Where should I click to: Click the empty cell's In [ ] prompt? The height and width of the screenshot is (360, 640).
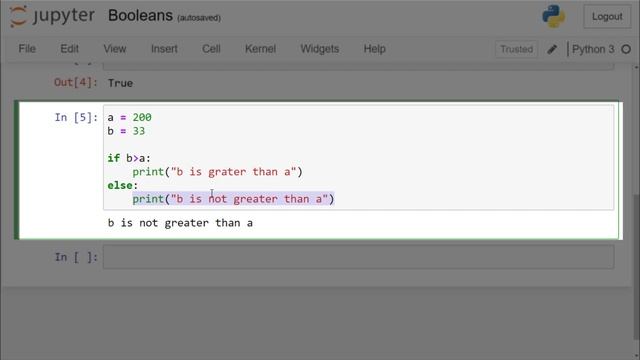tap(76, 257)
